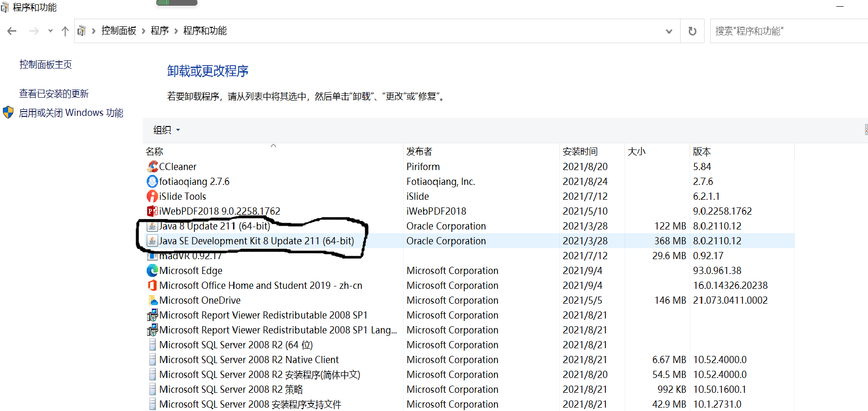
Task: Click the version 10.1.2731.0 cell
Action: pyautogui.click(x=717, y=404)
